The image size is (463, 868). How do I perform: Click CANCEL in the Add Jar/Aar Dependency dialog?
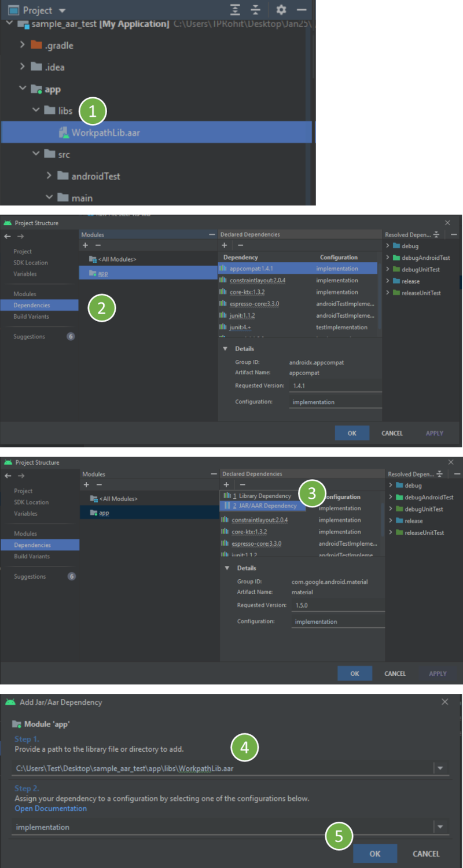click(x=426, y=854)
